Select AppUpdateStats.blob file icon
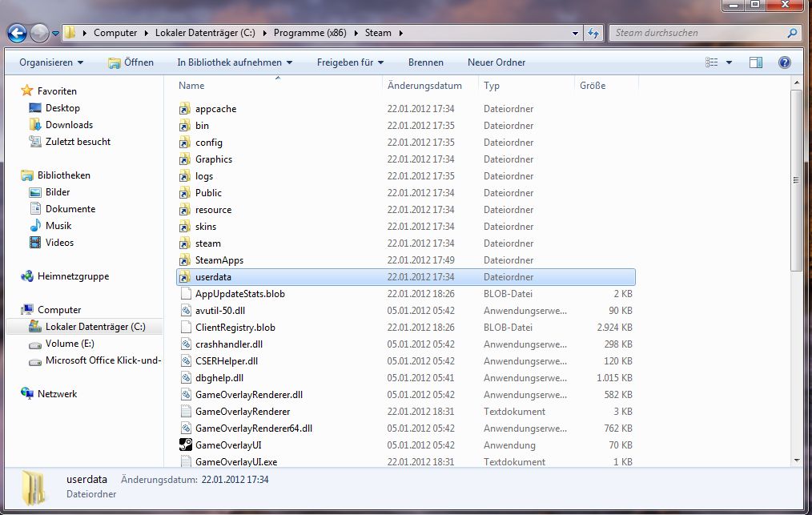Image resolution: width=812 pixels, height=515 pixels. tap(186, 294)
